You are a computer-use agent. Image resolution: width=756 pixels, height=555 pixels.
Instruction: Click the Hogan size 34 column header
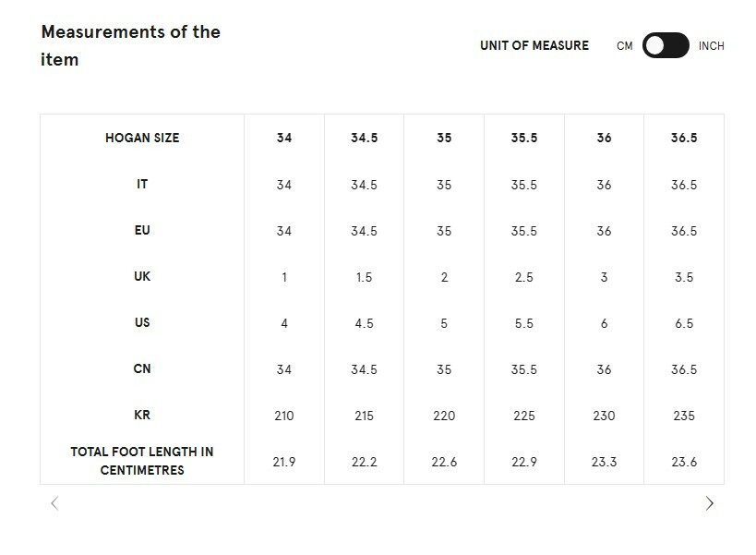coord(284,138)
